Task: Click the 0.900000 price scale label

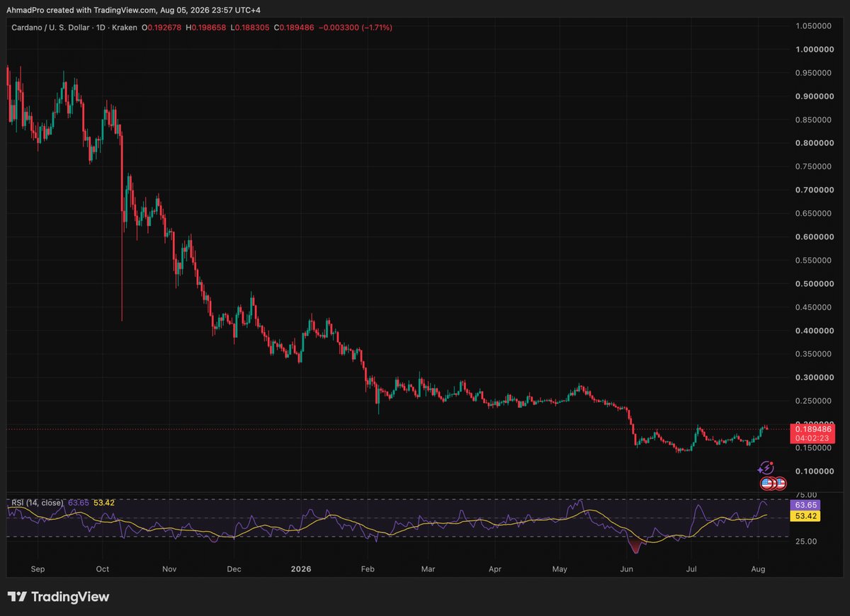Action: pyautogui.click(x=814, y=96)
